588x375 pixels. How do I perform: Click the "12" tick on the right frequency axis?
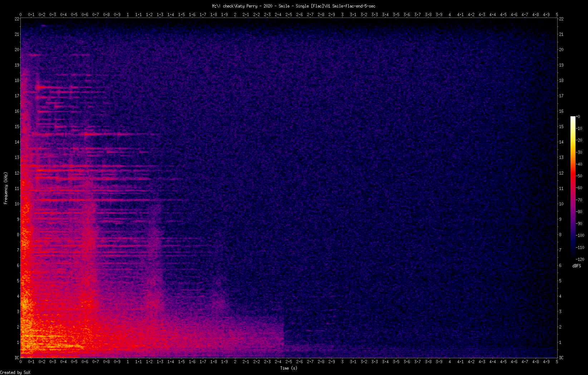coord(561,173)
